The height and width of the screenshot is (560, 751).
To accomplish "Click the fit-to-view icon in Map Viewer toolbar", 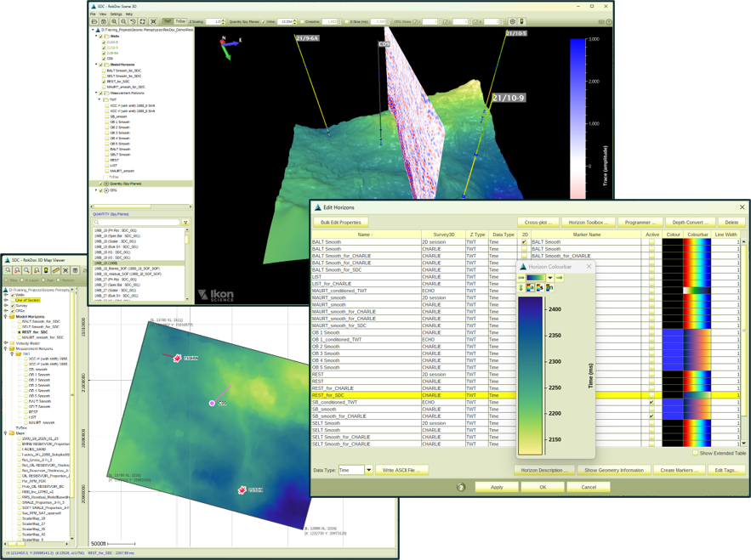I will click(65, 270).
